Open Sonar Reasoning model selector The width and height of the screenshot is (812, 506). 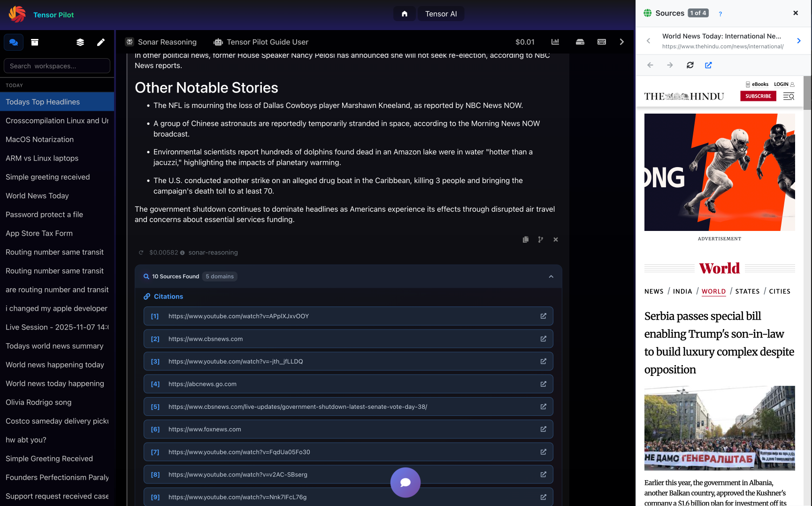pyautogui.click(x=161, y=42)
